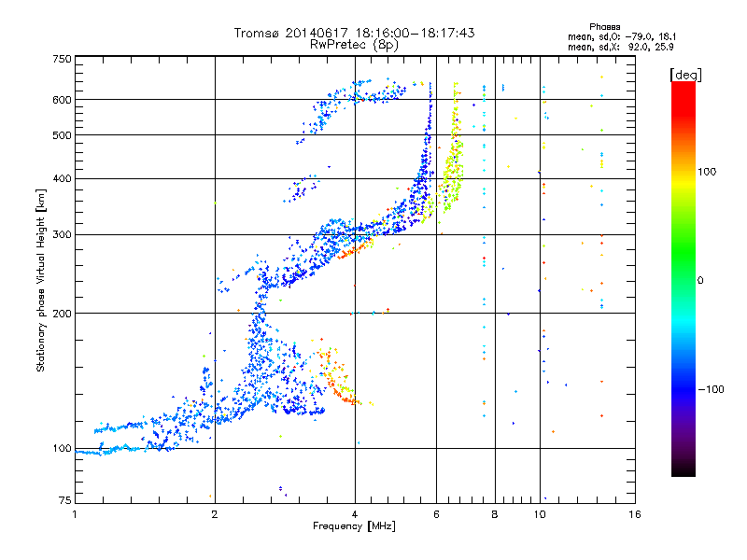Image resolution: width=747 pixels, height=560 pixels.
Task: Click the x-axis tick label '10'
Action: [540, 514]
